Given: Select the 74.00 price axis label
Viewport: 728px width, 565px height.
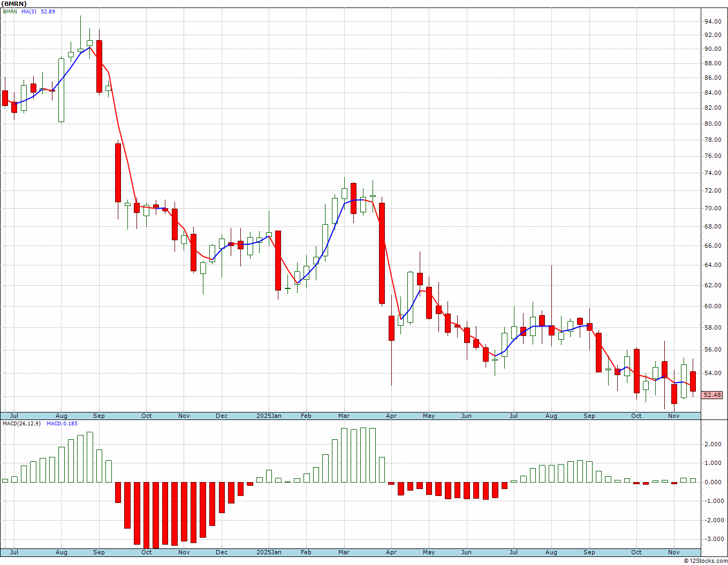Looking at the screenshot, I should [712, 173].
